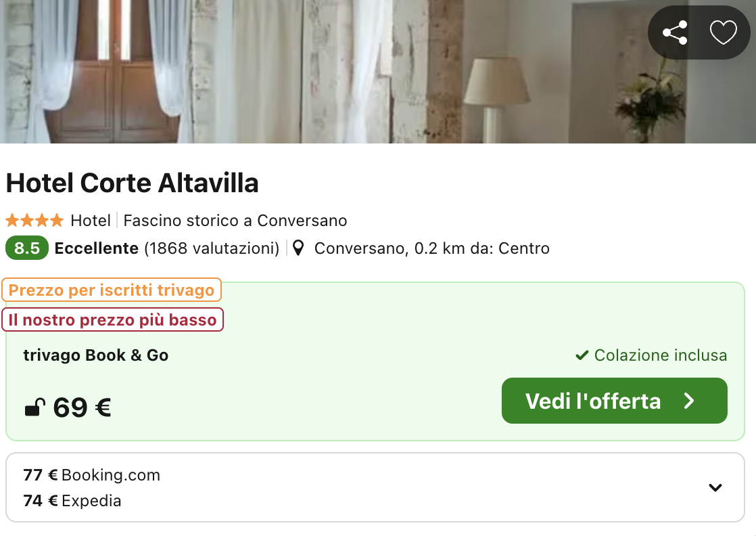Click the 8.5 rating badge
The height and width of the screenshot is (536, 756).
(x=27, y=248)
